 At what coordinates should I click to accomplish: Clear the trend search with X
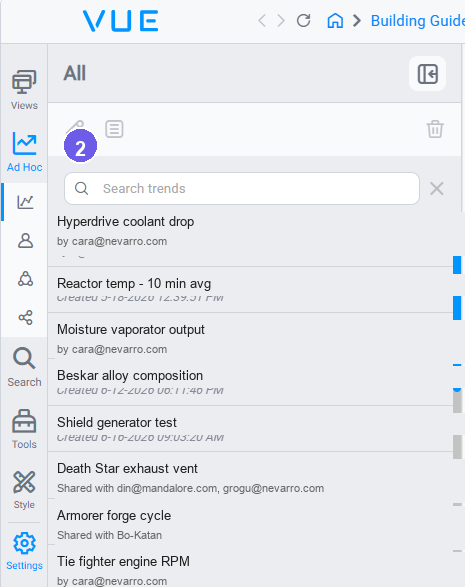[x=437, y=188]
